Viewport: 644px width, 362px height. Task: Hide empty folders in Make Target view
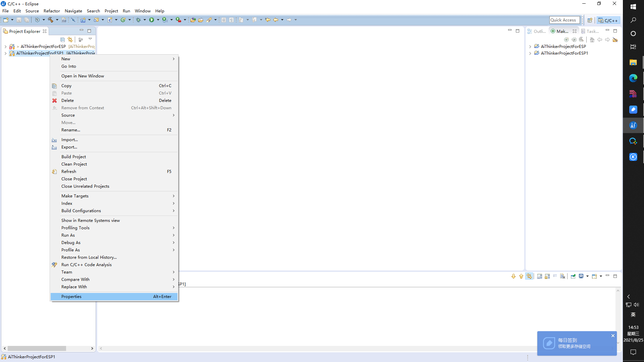(x=615, y=40)
